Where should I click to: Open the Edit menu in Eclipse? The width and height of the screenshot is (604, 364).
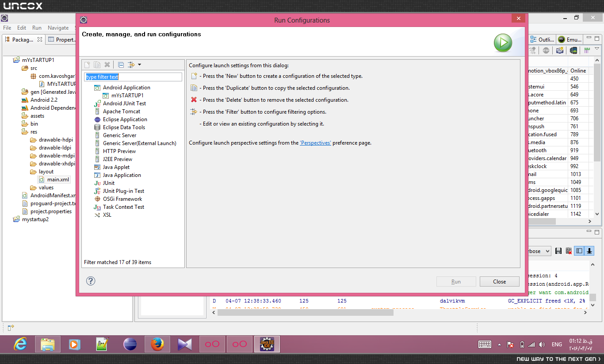(x=22, y=28)
